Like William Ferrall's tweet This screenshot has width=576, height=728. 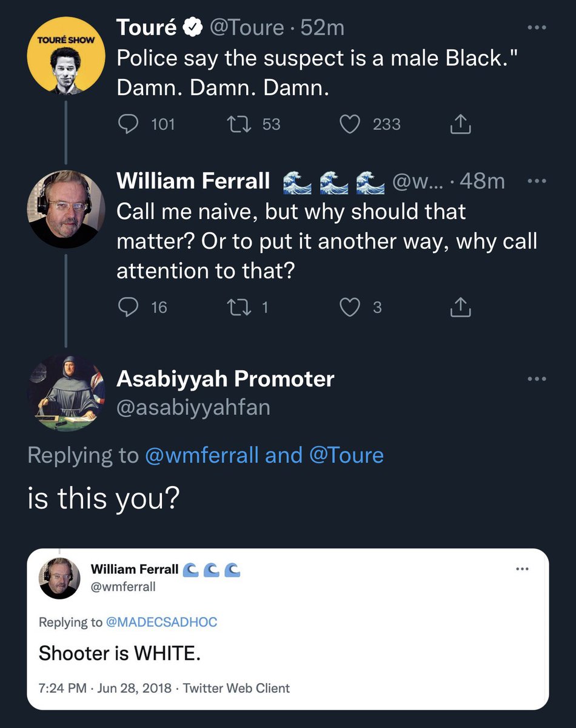(349, 308)
